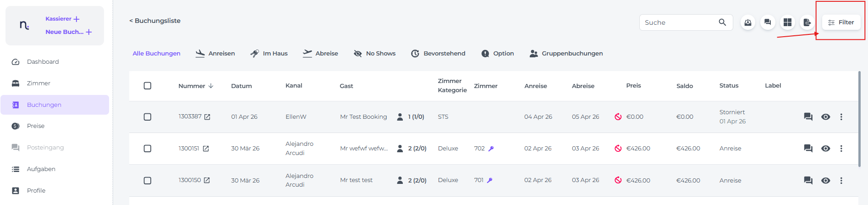The height and width of the screenshot is (205, 868).
Task: Toggle the select-all checkbox in the table header
Action: tap(148, 86)
